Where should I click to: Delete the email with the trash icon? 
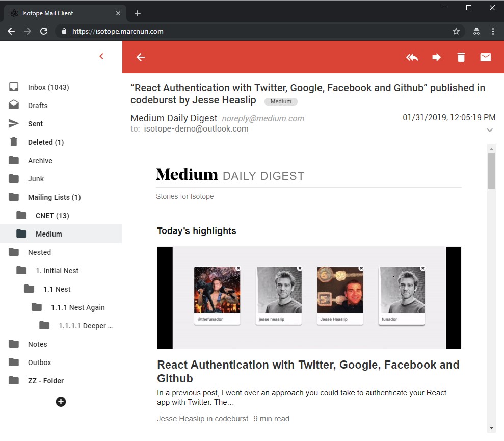click(461, 57)
